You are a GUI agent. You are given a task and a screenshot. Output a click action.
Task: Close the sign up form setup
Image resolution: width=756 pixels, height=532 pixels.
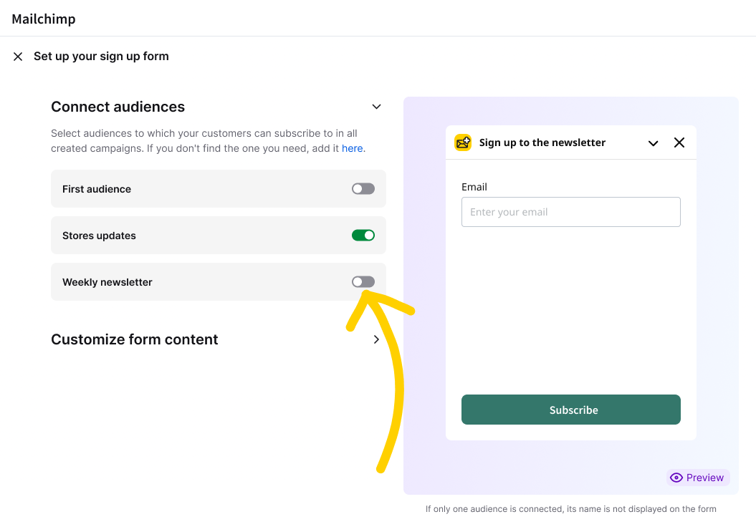(18, 57)
